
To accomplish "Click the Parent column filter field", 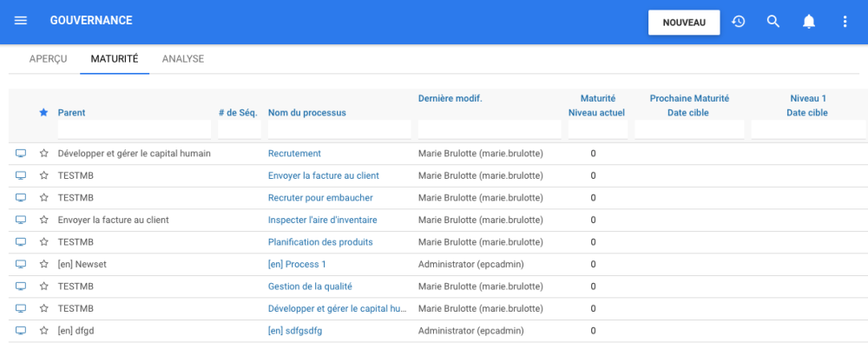I will tap(134, 129).
